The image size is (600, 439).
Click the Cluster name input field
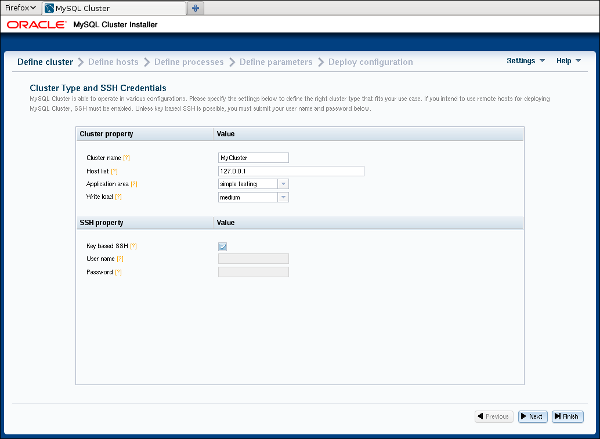pyautogui.click(x=253, y=158)
